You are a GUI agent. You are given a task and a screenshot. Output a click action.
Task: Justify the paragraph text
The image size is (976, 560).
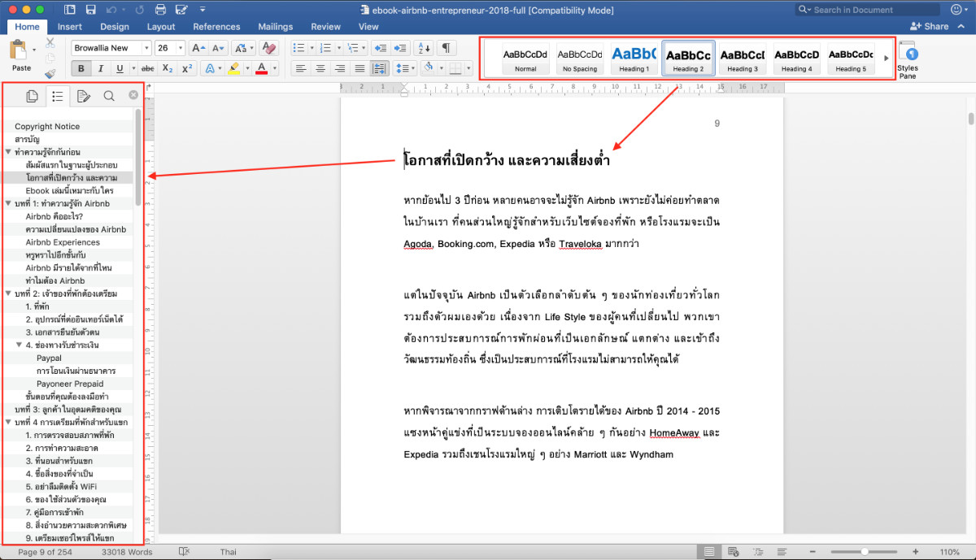[x=359, y=68]
